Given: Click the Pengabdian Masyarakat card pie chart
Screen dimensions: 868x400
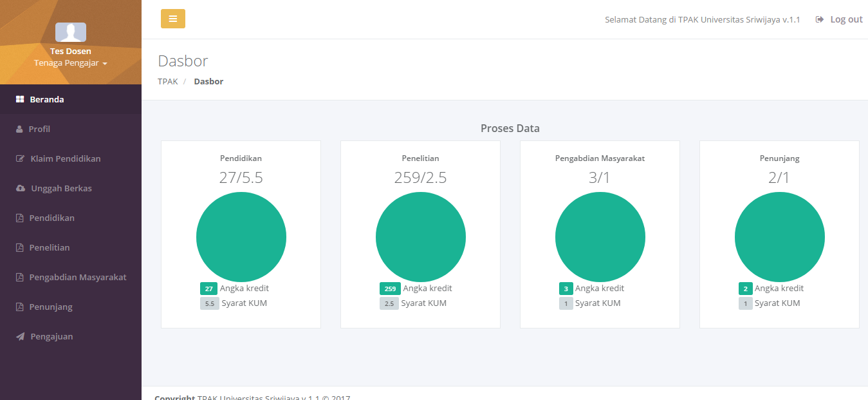Looking at the screenshot, I should (x=600, y=237).
